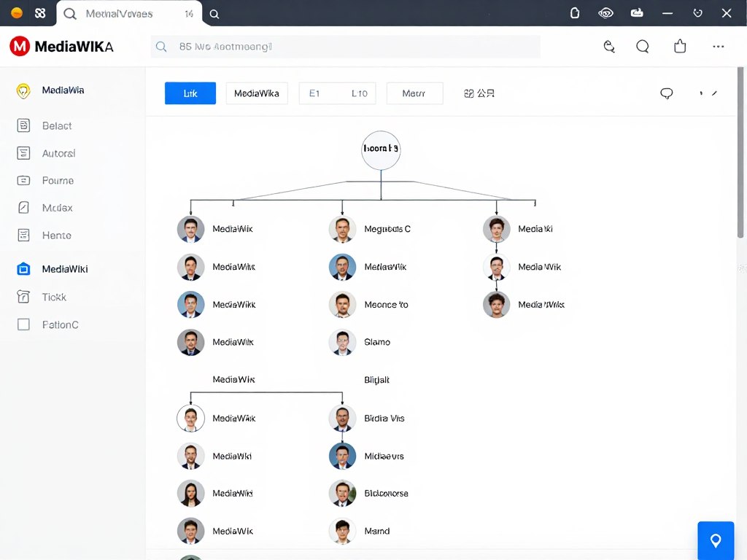The image size is (747, 560).
Task: Open the three-dots more menu in header
Action: (718, 46)
